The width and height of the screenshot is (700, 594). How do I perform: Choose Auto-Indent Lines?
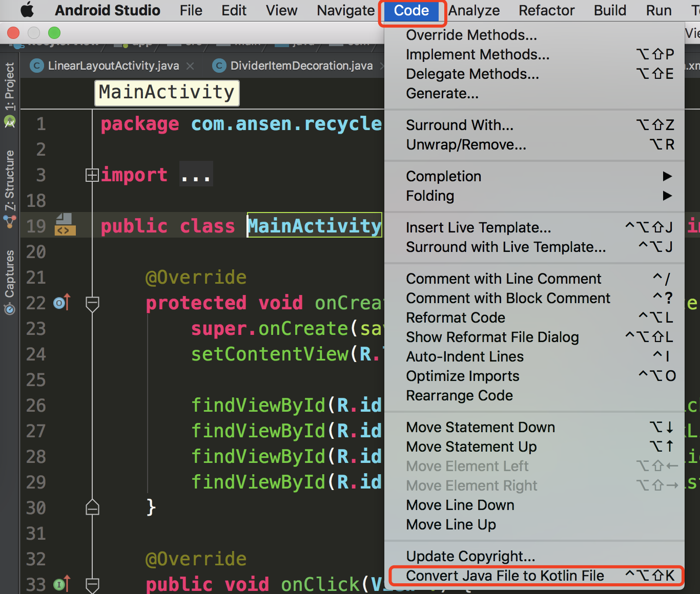click(534, 356)
